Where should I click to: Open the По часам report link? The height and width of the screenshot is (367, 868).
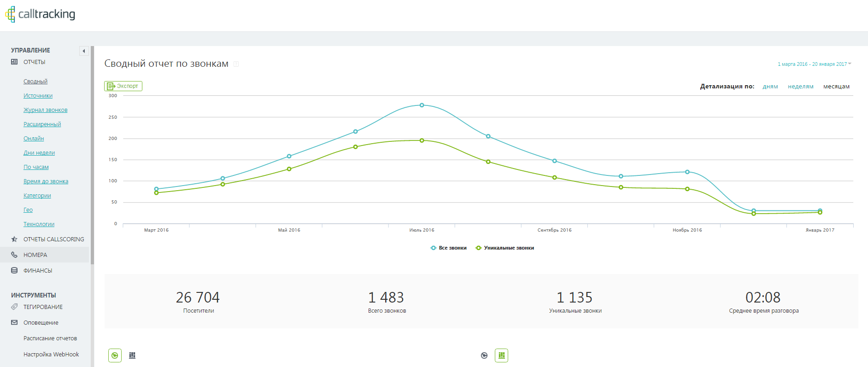[x=36, y=167]
